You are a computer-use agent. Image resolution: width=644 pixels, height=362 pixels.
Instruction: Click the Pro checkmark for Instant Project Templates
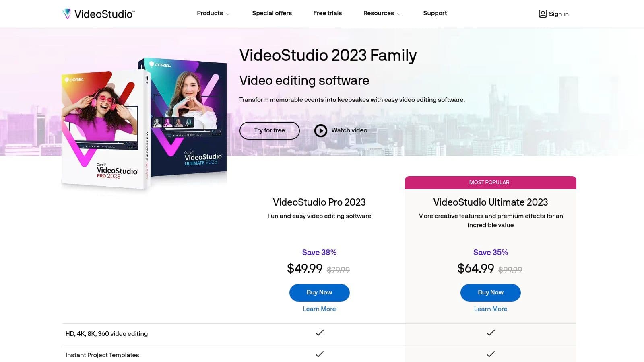click(x=320, y=354)
